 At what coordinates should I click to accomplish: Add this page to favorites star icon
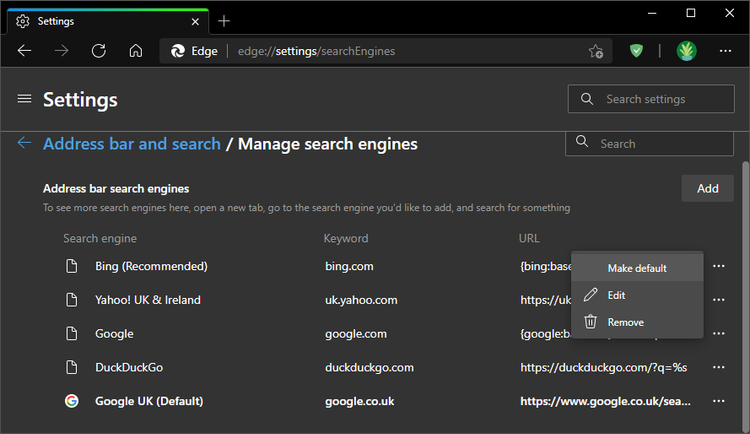click(596, 51)
